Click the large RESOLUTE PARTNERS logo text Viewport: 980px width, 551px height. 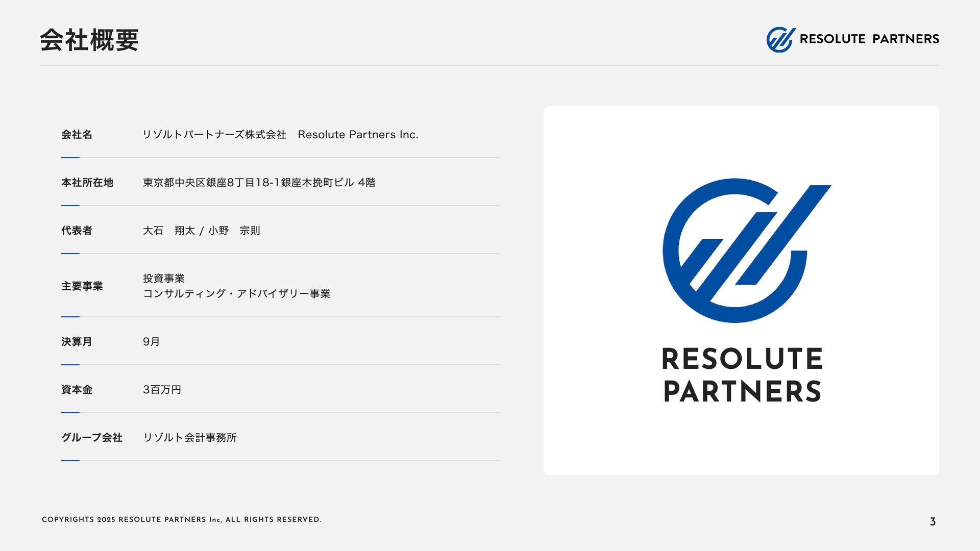click(742, 375)
